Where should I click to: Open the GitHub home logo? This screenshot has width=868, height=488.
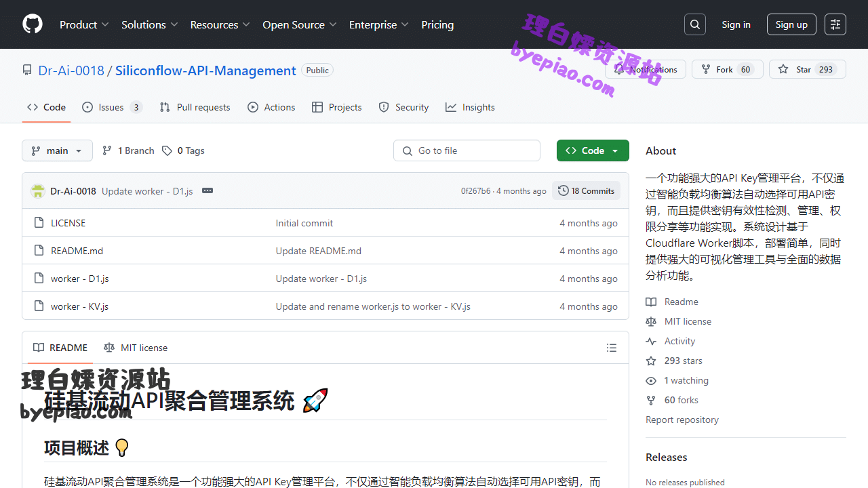point(33,24)
